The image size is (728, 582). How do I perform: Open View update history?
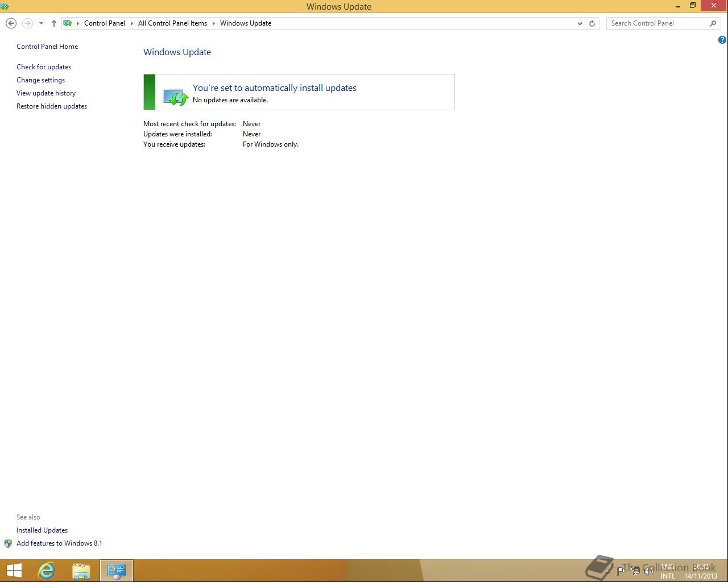(46, 93)
